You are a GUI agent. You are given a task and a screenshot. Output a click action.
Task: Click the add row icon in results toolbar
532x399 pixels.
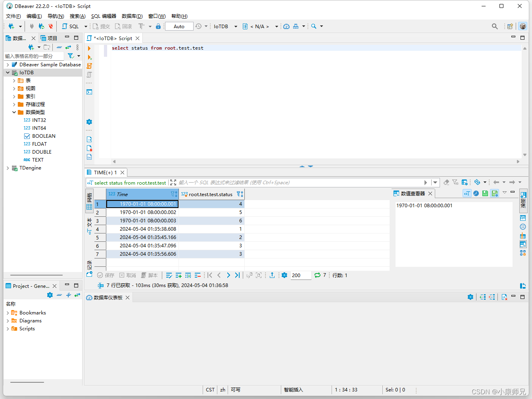179,275
